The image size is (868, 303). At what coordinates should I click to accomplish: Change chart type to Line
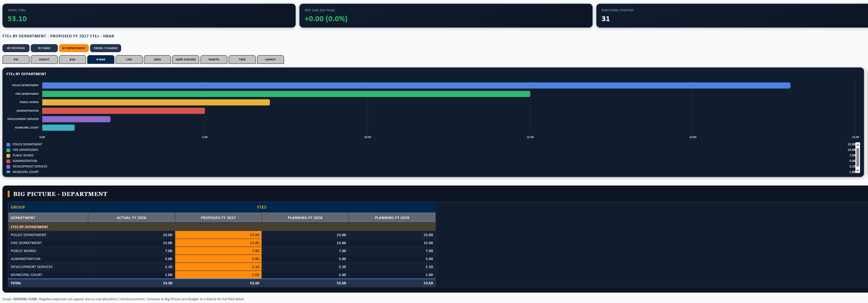pos(129,60)
